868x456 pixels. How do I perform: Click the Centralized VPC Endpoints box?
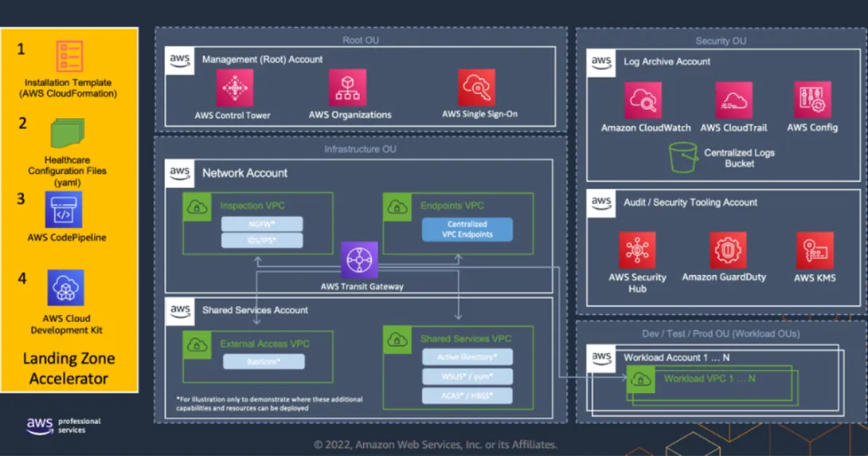pos(467,230)
